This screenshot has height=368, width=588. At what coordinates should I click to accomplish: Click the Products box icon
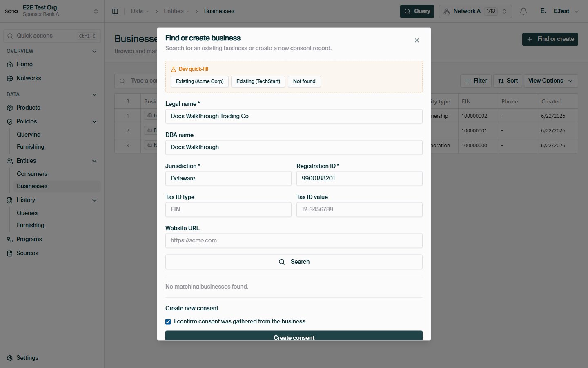coord(10,108)
